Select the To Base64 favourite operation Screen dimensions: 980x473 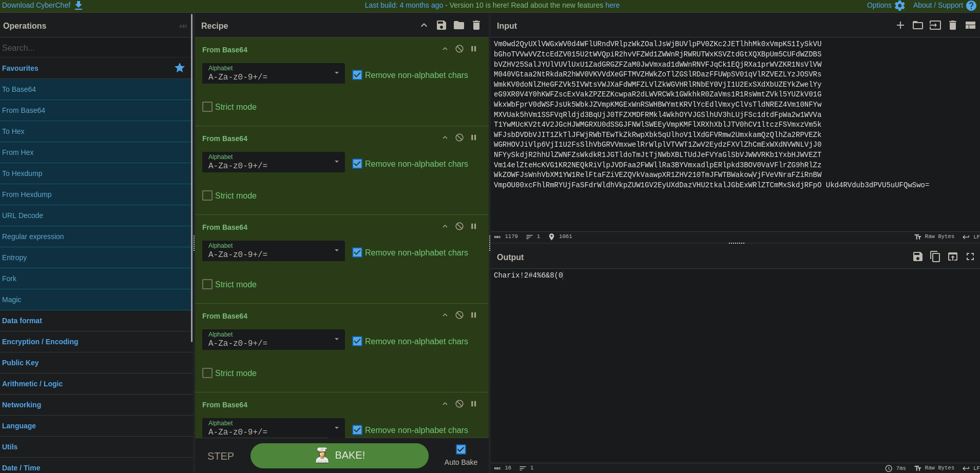pyautogui.click(x=95, y=89)
